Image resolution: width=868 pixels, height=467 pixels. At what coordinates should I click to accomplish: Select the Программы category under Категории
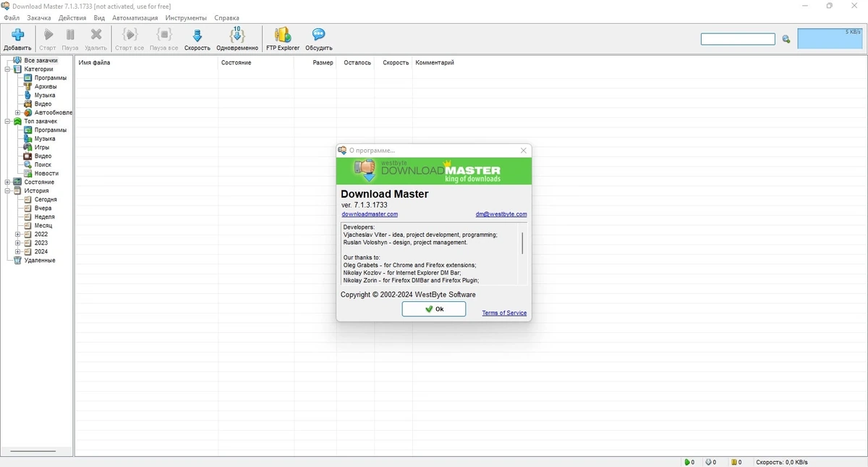[x=50, y=78]
